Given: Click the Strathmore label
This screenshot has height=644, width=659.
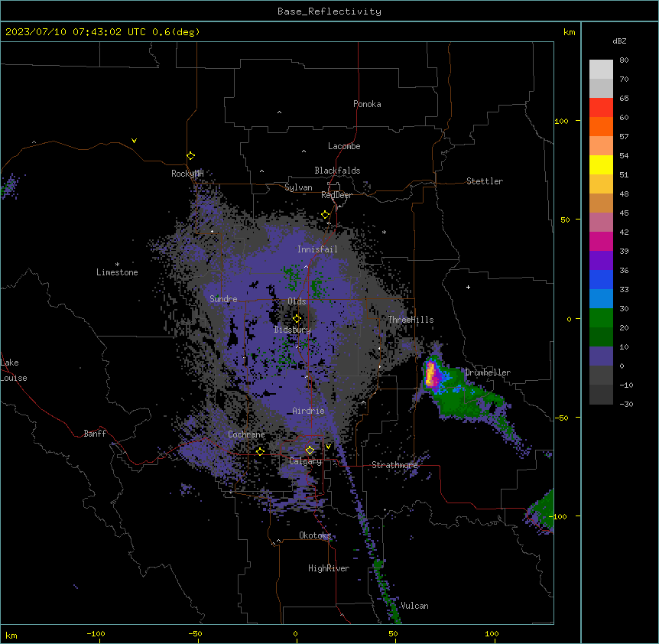Looking at the screenshot, I should point(394,465).
